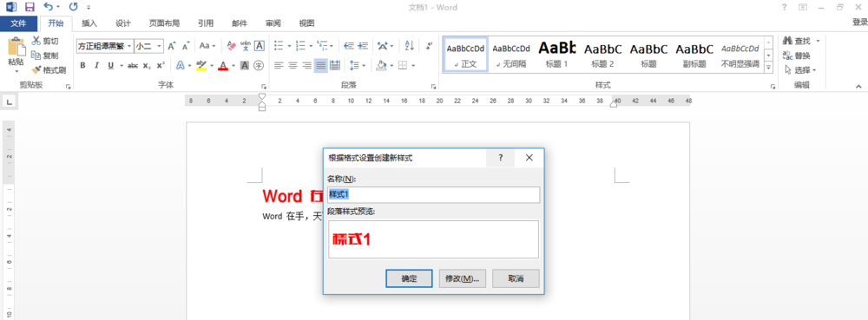Switch to the 设计 (Design) tab
This screenshot has height=320, width=868.
123,23
